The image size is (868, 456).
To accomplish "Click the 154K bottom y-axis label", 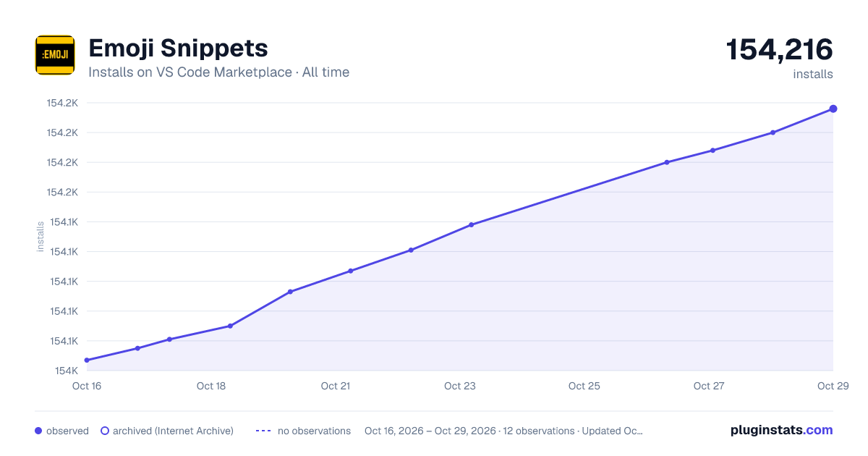I will tap(67, 371).
